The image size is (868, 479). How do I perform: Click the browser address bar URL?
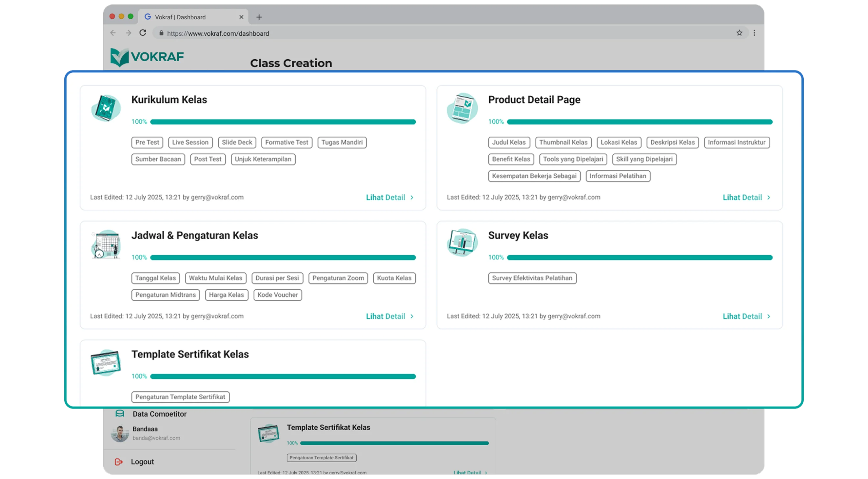pyautogui.click(x=218, y=33)
